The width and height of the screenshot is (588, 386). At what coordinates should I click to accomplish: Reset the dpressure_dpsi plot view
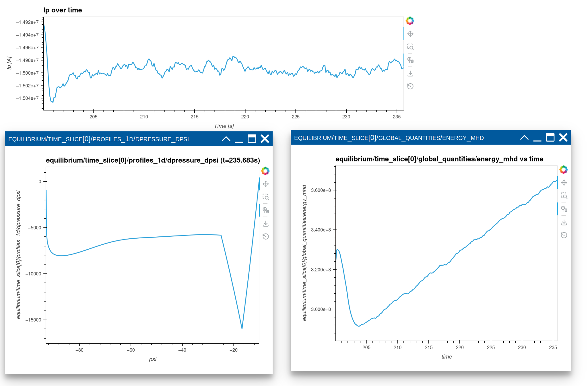[265, 236]
